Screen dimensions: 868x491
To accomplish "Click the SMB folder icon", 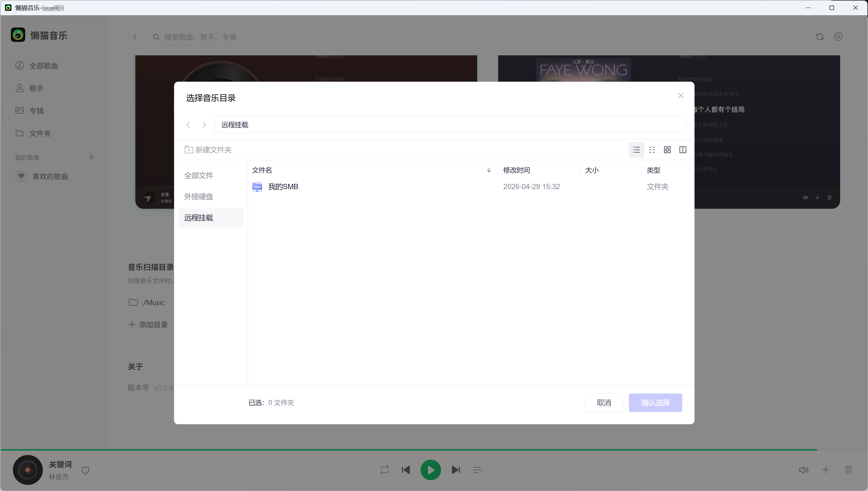I will [257, 187].
